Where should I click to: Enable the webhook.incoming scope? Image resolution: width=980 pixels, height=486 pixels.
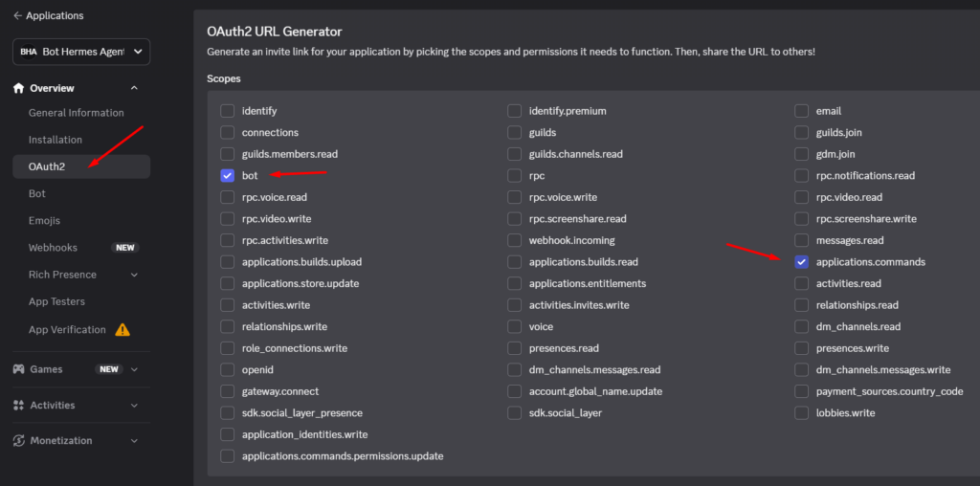(x=514, y=240)
